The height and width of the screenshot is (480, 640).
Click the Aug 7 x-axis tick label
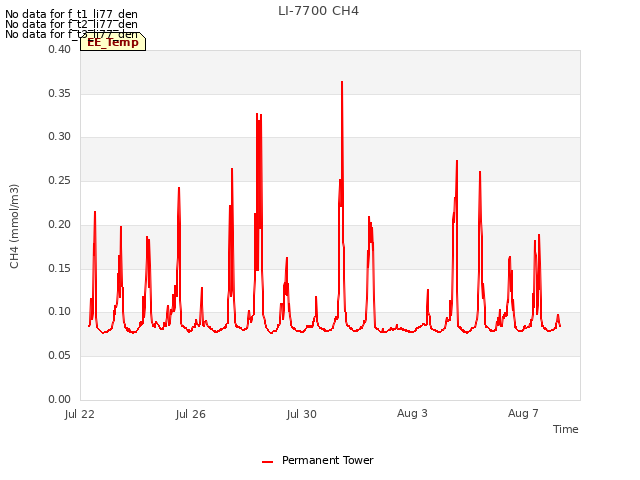pos(523,413)
